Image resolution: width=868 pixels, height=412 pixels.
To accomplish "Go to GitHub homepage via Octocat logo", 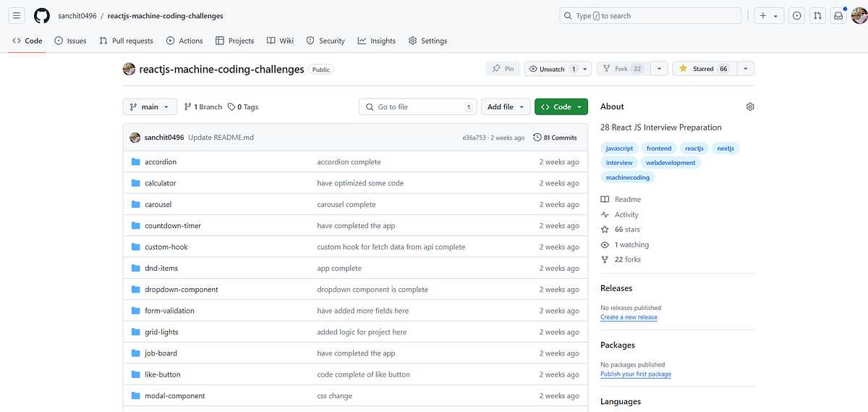I will coord(42,16).
